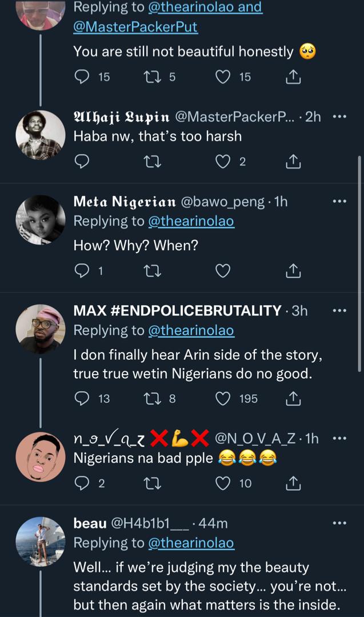
Task: Open more options for Meta Nigerian's tweet
Action: coord(339,201)
